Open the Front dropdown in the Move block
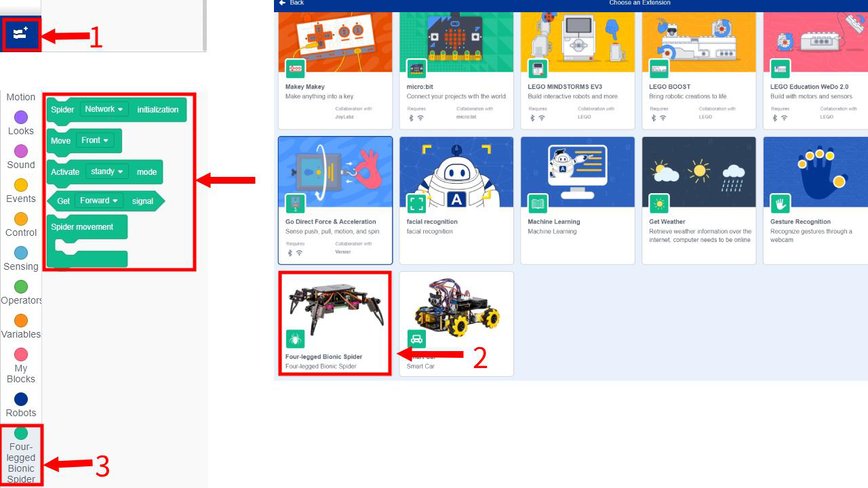This screenshot has width=868, height=488. pos(95,140)
